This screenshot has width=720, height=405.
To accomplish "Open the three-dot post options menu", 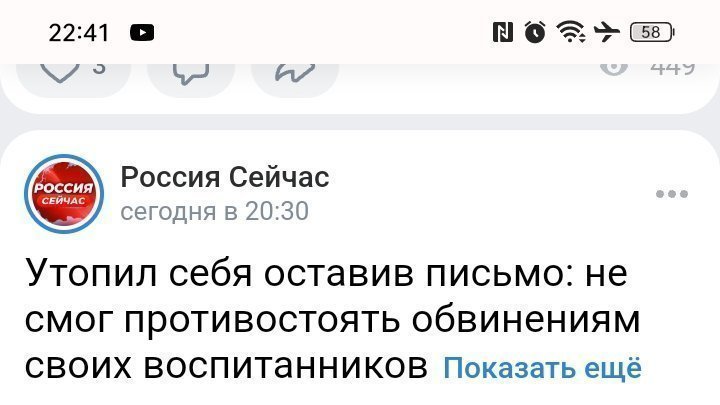I will (x=671, y=194).
